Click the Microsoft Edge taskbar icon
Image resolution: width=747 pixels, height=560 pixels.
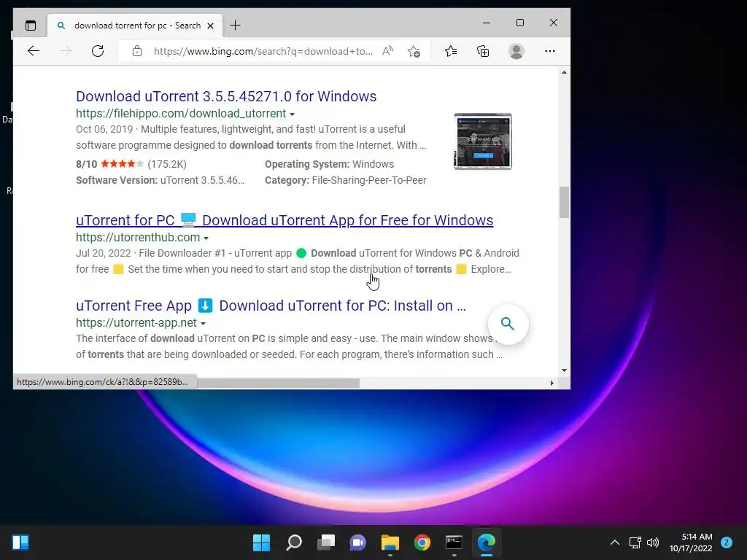click(487, 542)
